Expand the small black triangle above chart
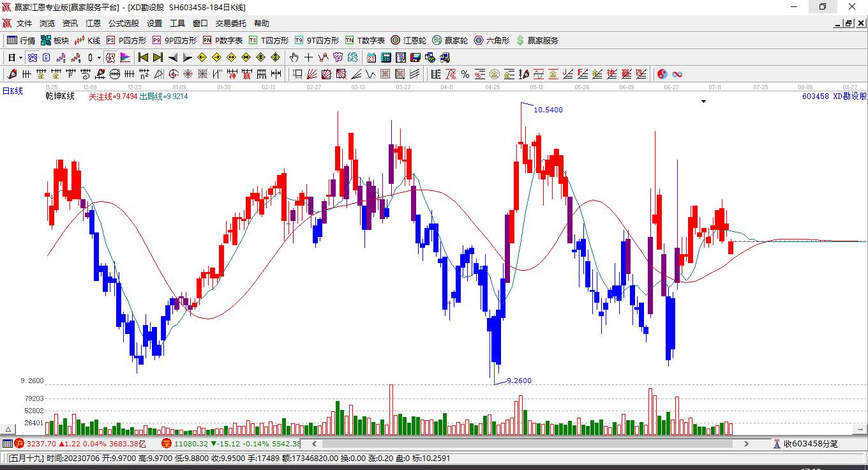The width and height of the screenshot is (868, 470). (703, 101)
